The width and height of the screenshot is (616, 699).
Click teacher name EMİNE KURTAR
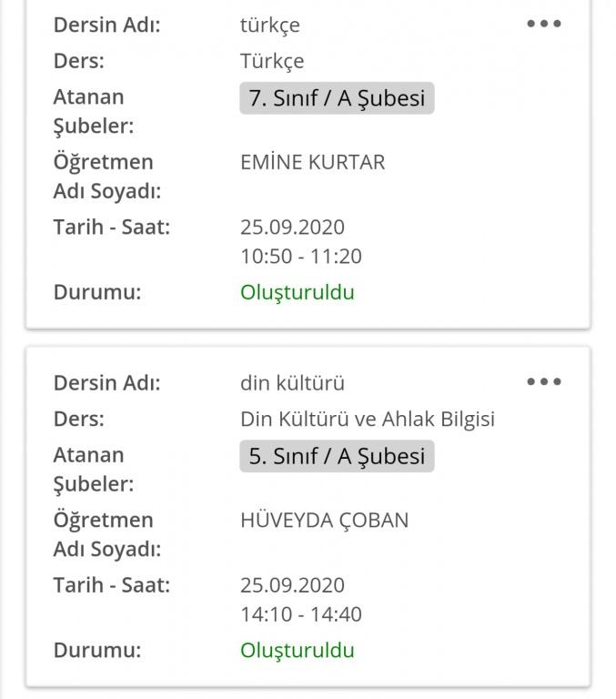312,162
